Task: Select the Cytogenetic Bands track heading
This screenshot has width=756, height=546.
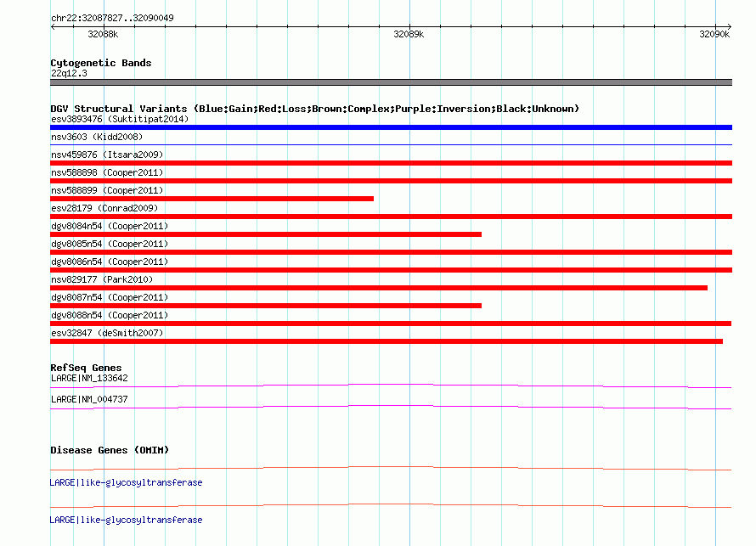Action: 101,63
